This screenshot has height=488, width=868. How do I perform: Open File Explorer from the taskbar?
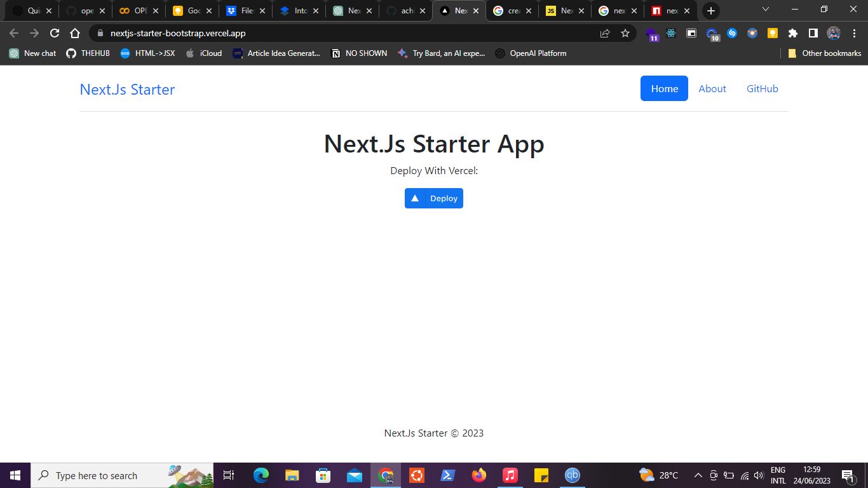(x=292, y=475)
